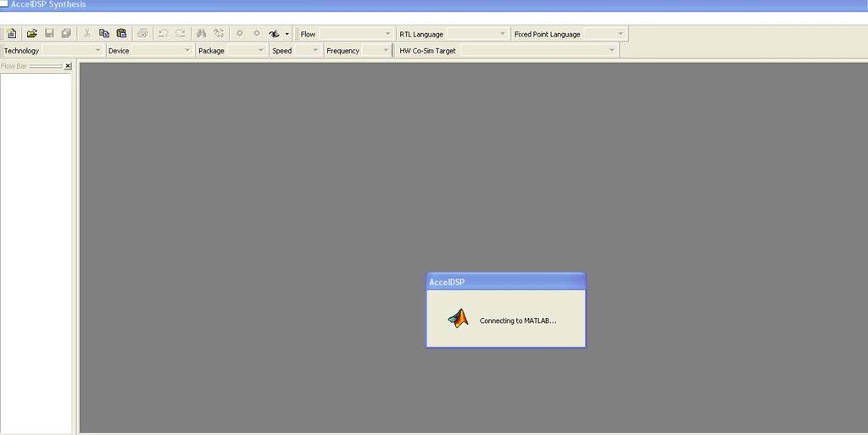
Task: Open the HW Co-Sim Target dropdown
Action: pos(538,50)
